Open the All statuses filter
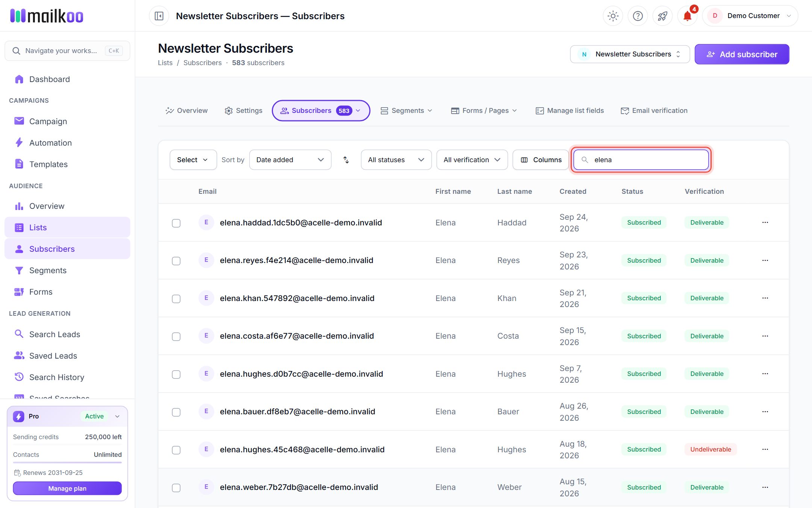The width and height of the screenshot is (812, 508). (396, 160)
